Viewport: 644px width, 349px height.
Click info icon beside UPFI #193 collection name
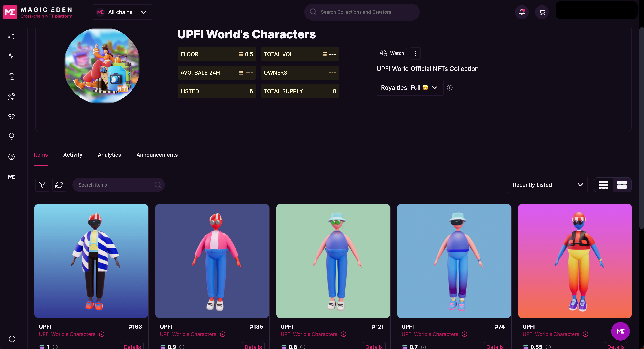pyautogui.click(x=102, y=334)
